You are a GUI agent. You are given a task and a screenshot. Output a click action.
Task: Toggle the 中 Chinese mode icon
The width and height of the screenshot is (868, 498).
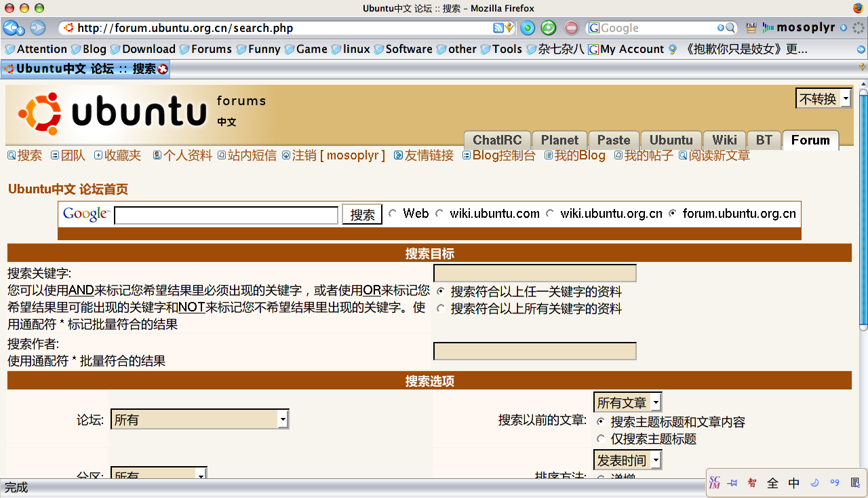tap(793, 483)
